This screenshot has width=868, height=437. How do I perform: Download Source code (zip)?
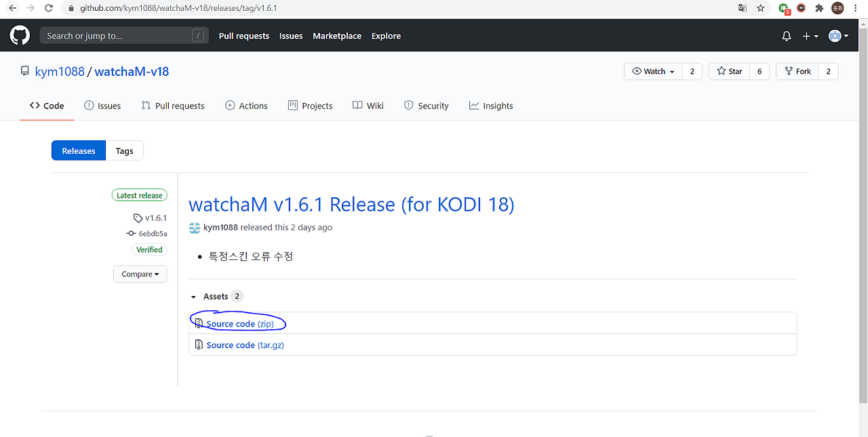click(240, 324)
